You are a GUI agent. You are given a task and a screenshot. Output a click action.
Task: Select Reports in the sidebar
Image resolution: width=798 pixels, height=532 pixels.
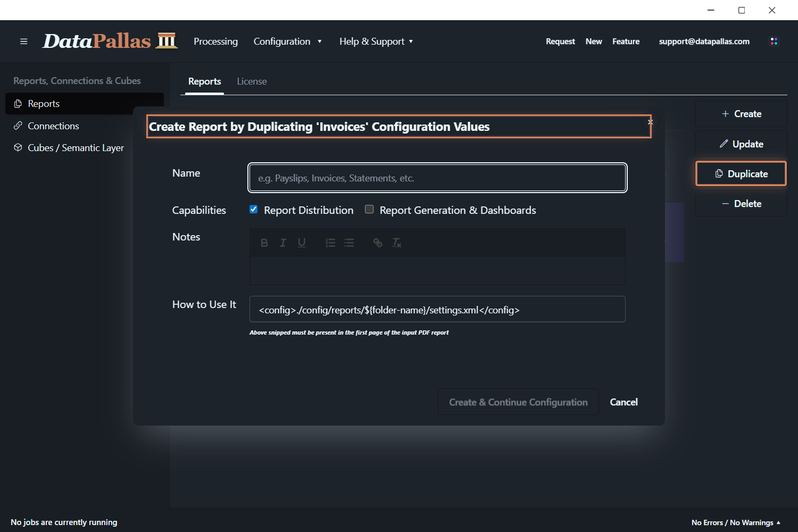tap(85, 104)
